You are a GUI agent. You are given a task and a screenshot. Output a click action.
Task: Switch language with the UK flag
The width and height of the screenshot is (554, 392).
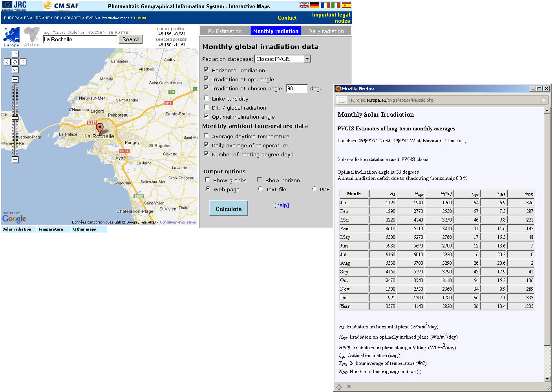point(304,5)
